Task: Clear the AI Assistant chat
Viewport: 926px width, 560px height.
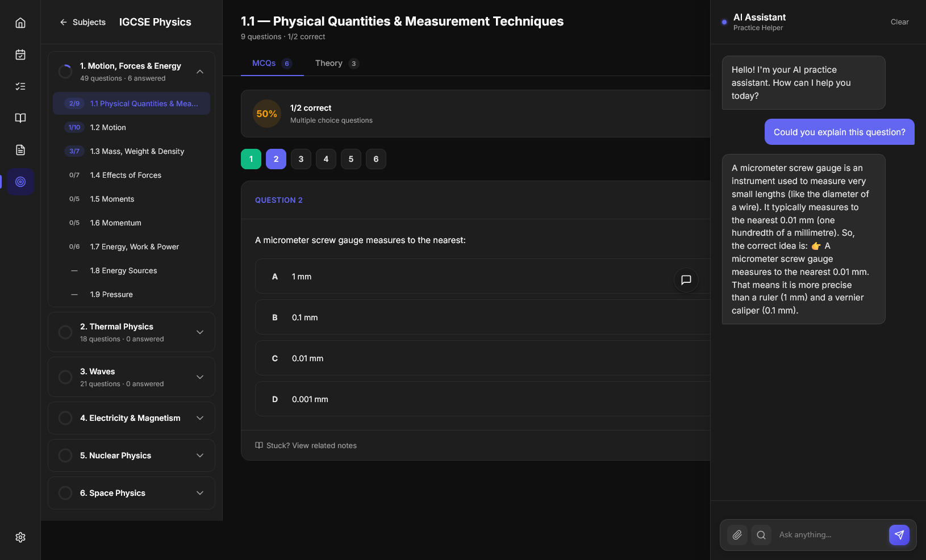Action: 899,22
